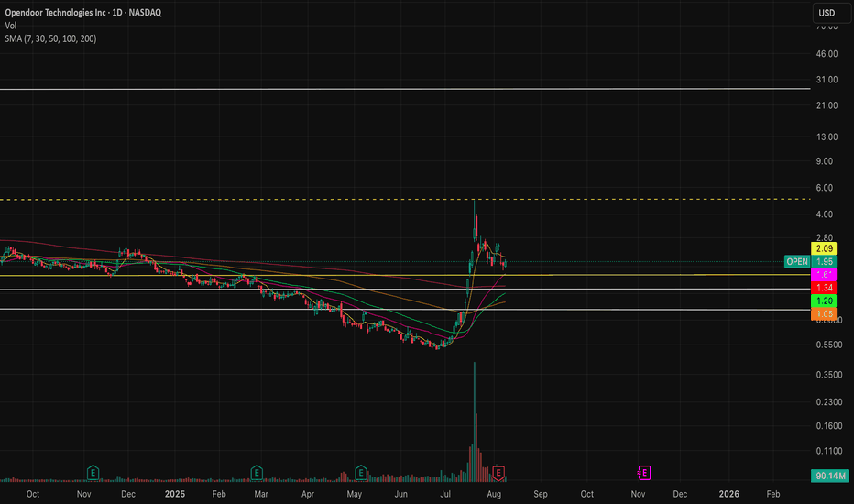Screen dimensions: 854x504
Task: Click the 0.5500 price axis label
Action: pyautogui.click(x=829, y=345)
